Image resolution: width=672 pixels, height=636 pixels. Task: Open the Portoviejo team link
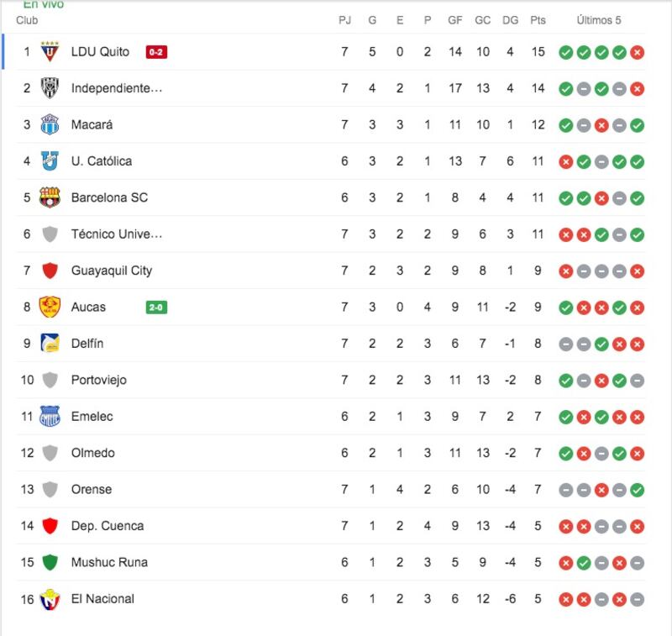coord(99,380)
